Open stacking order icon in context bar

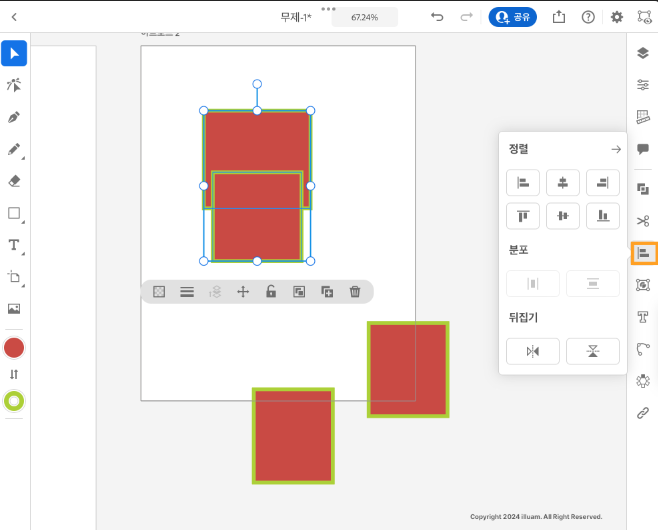coord(215,292)
